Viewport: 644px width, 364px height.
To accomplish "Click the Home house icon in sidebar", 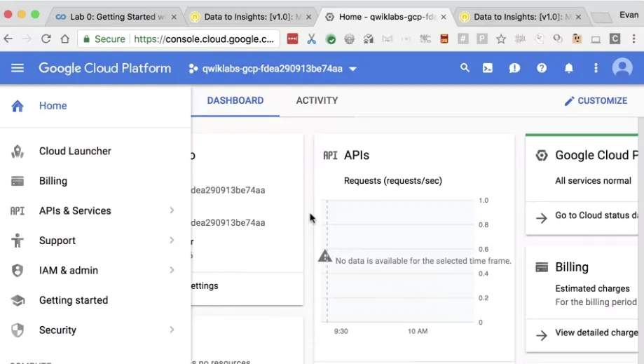I will click(18, 106).
